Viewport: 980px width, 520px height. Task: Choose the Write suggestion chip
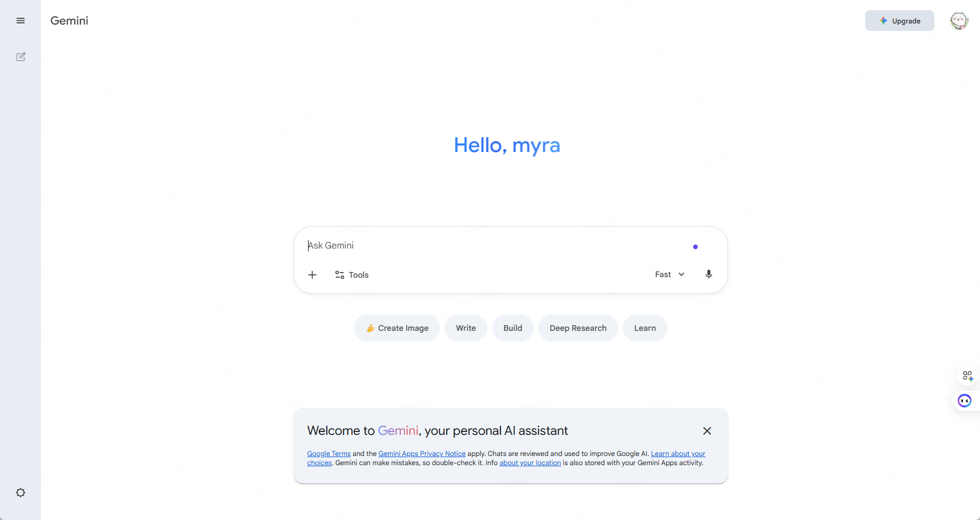point(466,328)
